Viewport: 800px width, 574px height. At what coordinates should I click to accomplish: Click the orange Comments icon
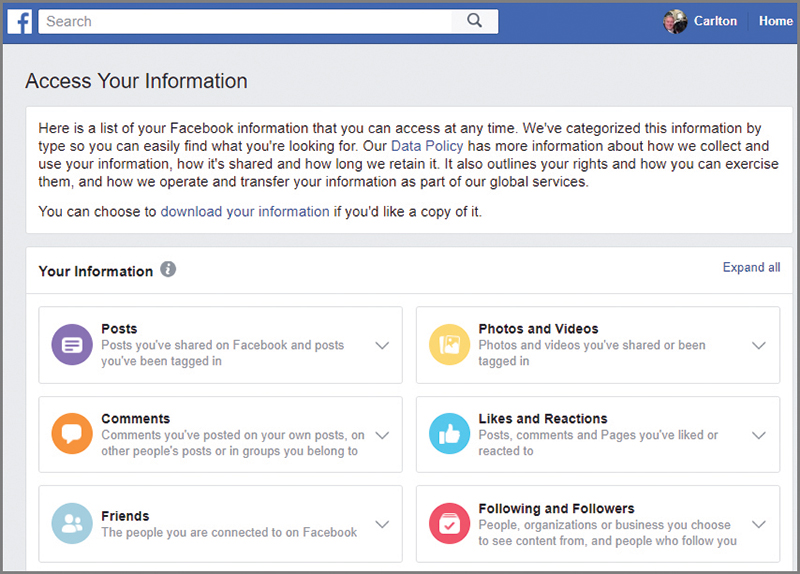(x=72, y=435)
